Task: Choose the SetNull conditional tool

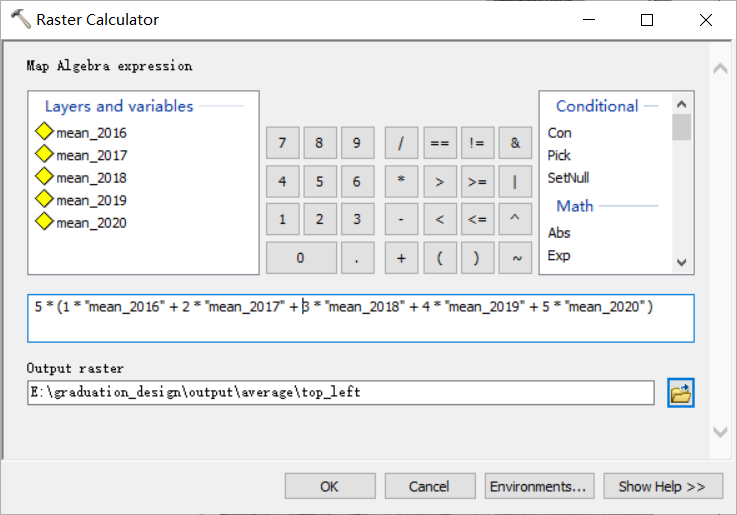Action: pos(568,178)
